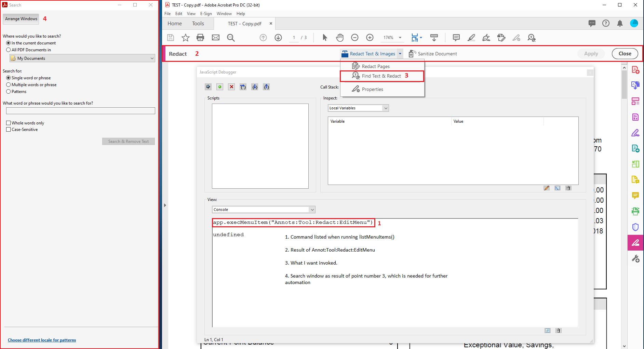Click the Apply redactions button
The height and width of the screenshot is (349, 644).
[x=591, y=54]
